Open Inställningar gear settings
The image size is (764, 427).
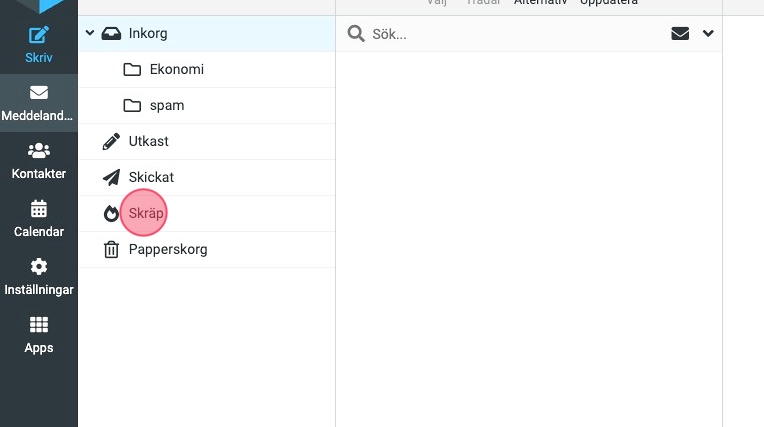click(38, 277)
